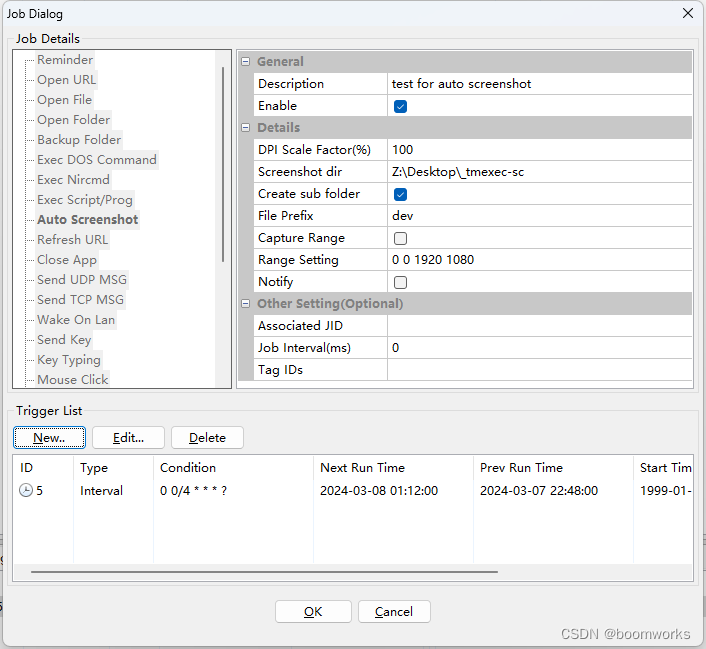Toggle the Create sub folder checkbox
The image size is (706, 649).
point(400,195)
